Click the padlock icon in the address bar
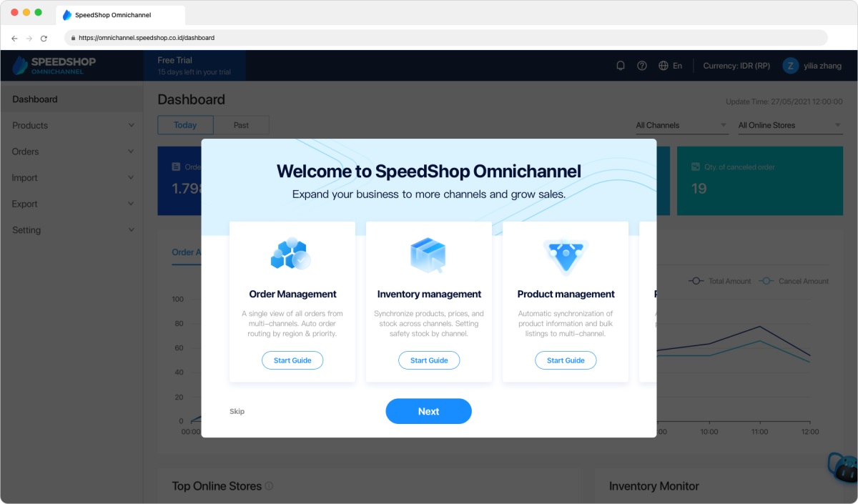858x504 pixels. [73, 38]
